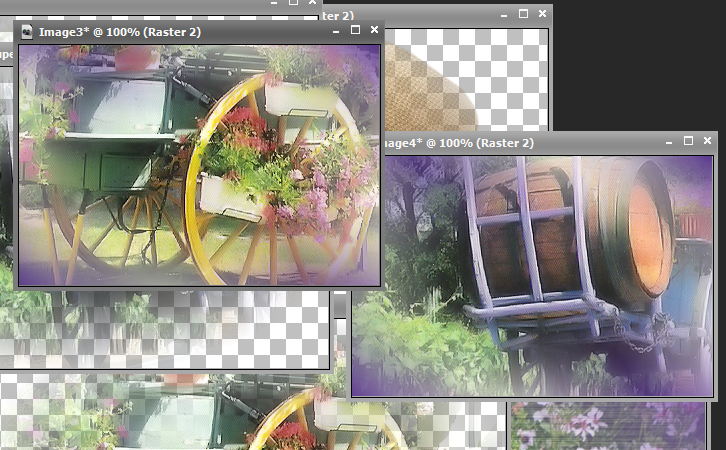Click the flower cart canvas in Image3

(x=199, y=165)
